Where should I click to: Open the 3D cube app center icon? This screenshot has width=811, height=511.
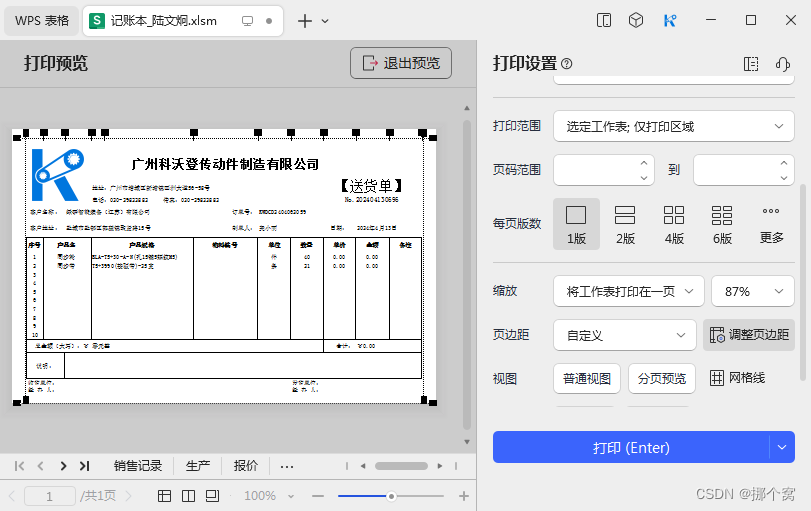[x=636, y=21]
